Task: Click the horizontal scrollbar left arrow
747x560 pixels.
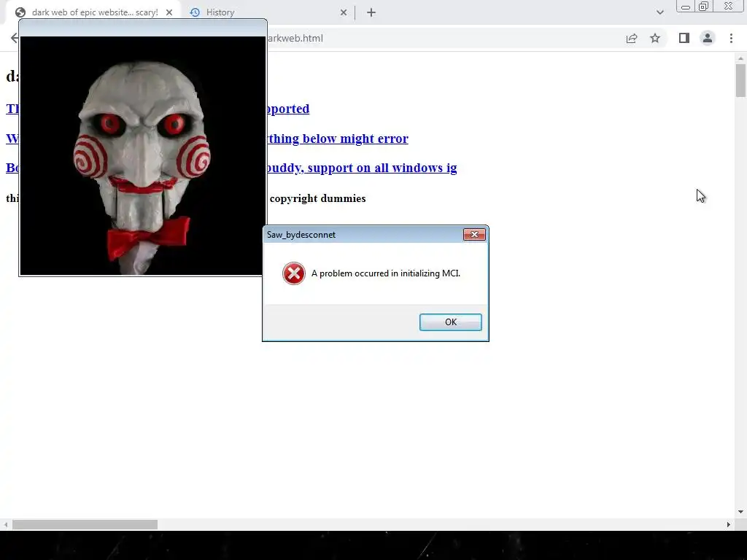Action: [x=5, y=524]
